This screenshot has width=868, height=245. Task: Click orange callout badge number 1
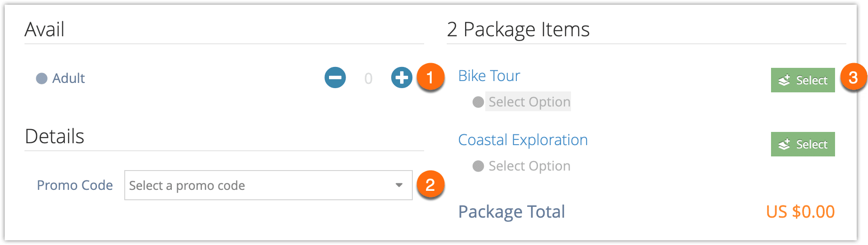click(430, 77)
